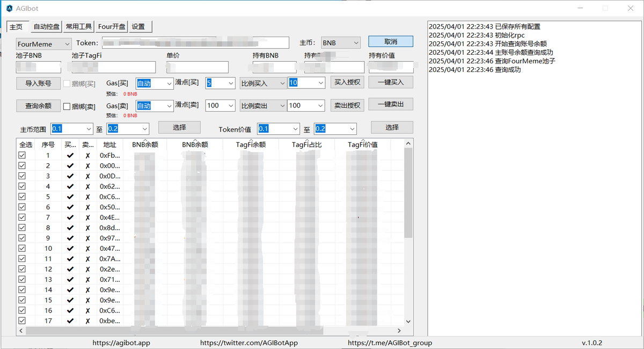
Task: Open the 滑点[卖] slippage dropdown
Action: click(220, 105)
